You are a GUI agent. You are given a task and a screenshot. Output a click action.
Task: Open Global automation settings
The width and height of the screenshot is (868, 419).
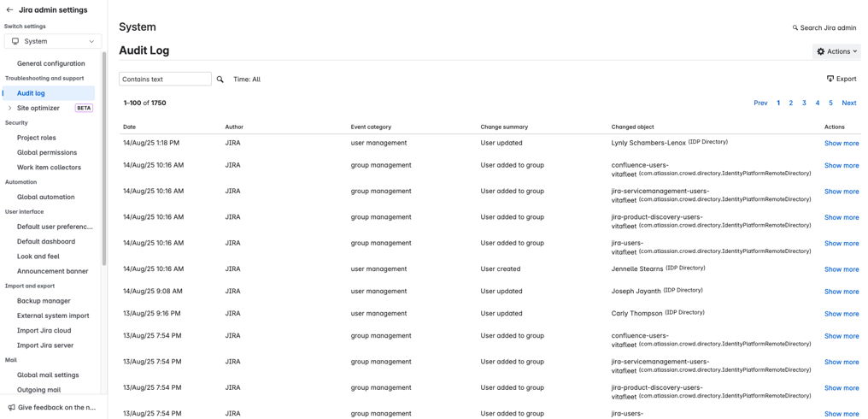(46, 197)
